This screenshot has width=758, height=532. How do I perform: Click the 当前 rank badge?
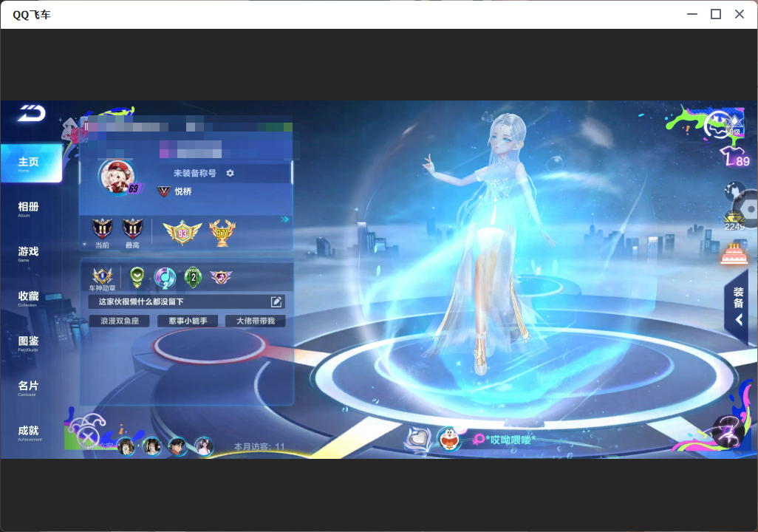tap(102, 229)
